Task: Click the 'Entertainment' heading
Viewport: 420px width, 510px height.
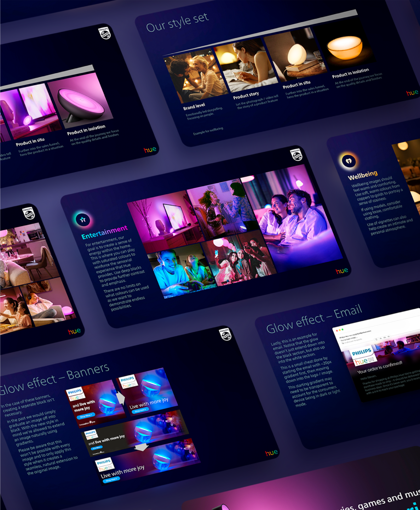Action: point(105,232)
